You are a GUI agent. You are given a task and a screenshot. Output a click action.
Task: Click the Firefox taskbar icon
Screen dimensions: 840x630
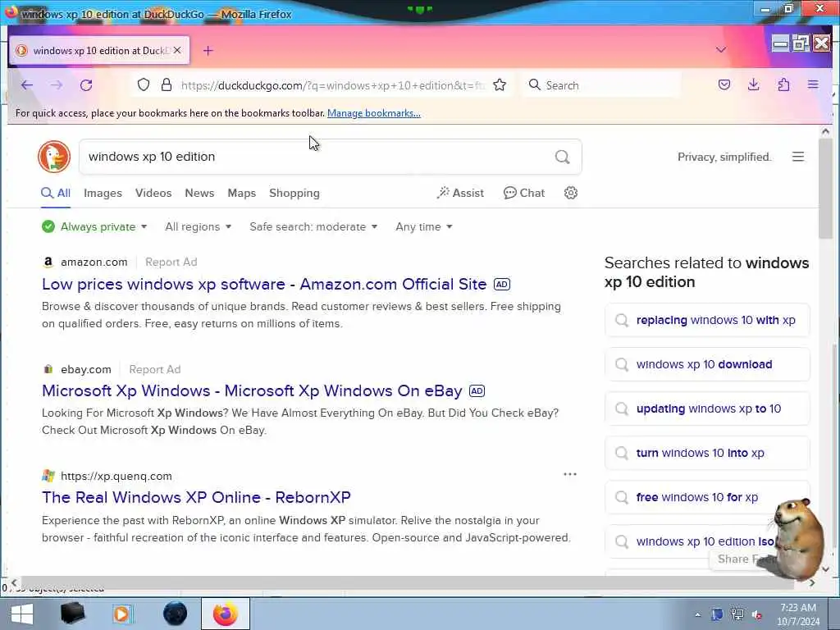tap(226, 614)
